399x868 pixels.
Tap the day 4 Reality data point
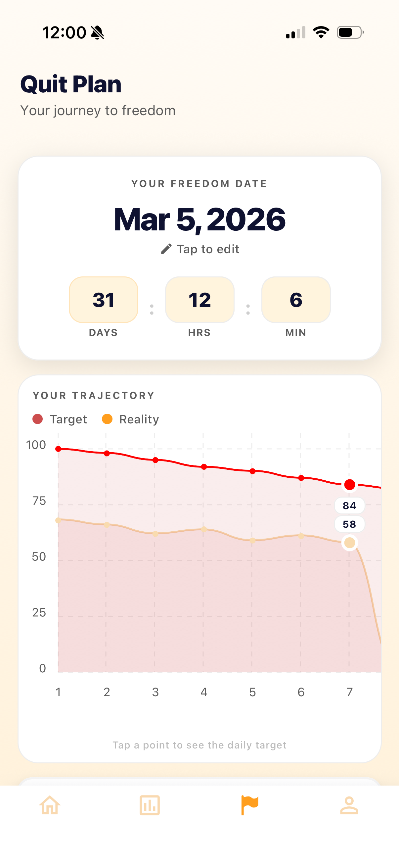tap(204, 529)
